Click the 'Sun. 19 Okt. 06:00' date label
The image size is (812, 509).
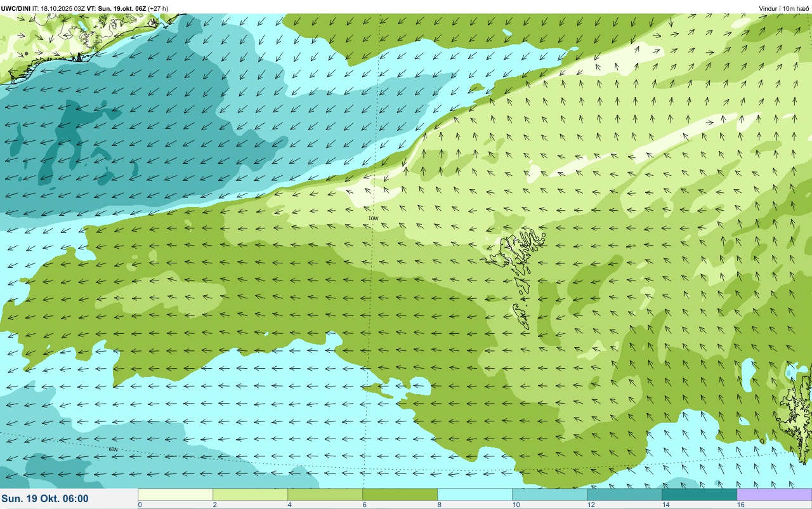[x=45, y=499]
